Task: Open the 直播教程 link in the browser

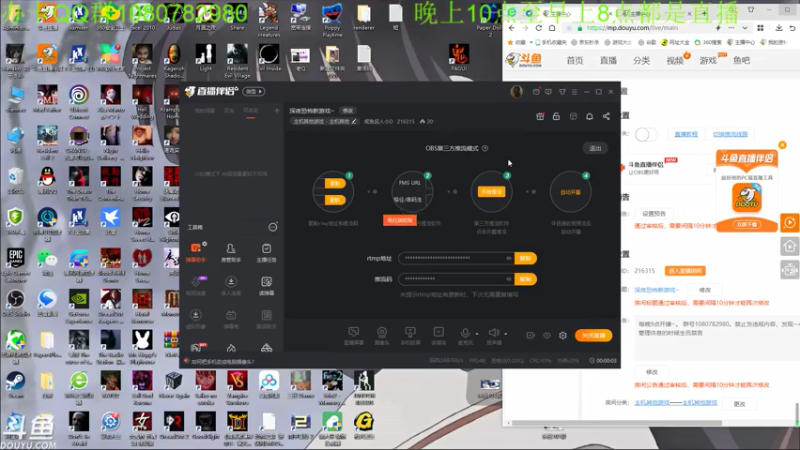Action: [686, 134]
